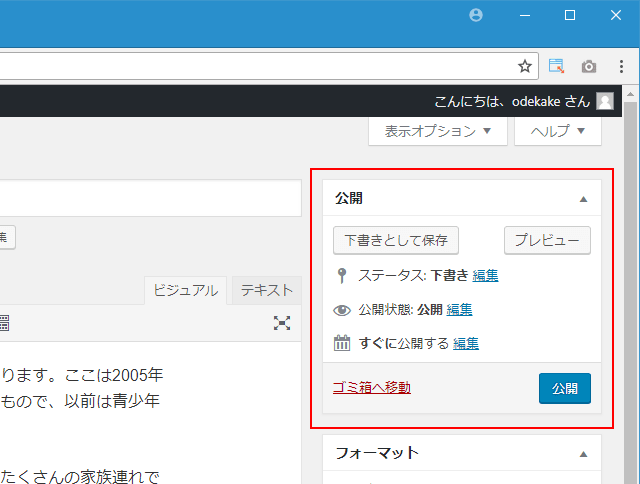Switch to the テキスト editor tab
640x484 pixels.
[x=267, y=290]
